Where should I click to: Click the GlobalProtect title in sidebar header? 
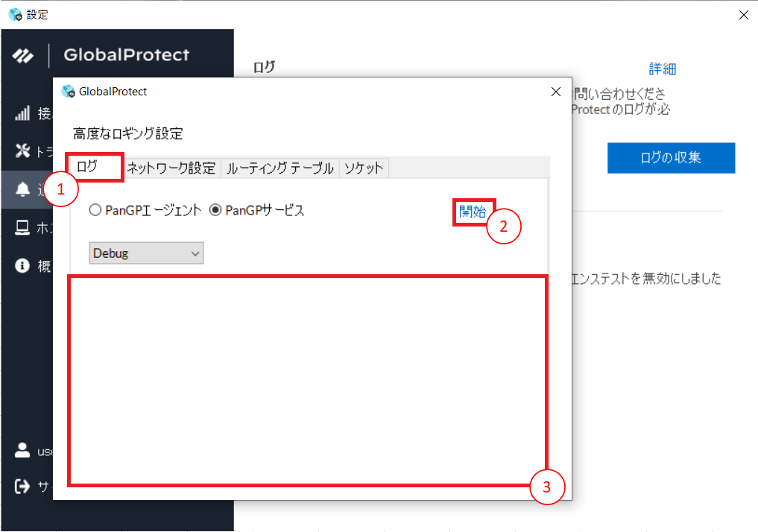127,55
